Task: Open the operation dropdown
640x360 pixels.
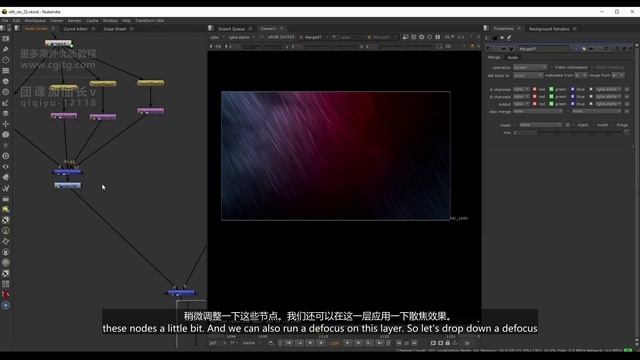Action: 530,67
